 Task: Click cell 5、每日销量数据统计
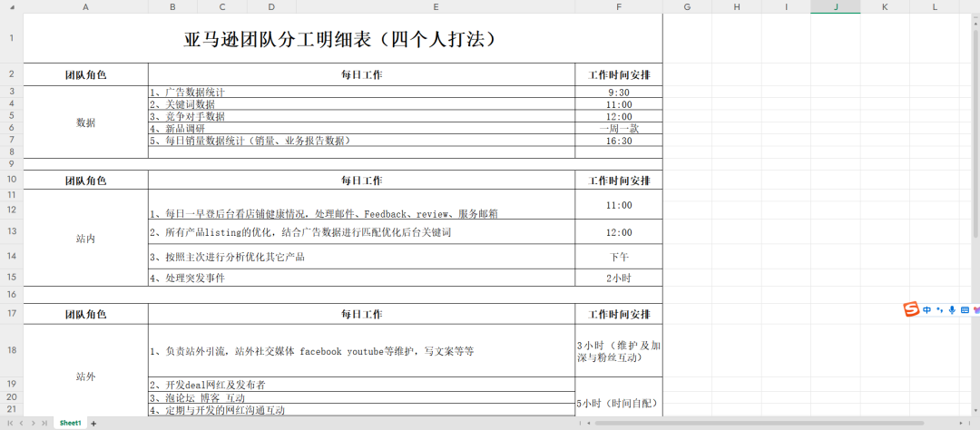click(x=362, y=140)
